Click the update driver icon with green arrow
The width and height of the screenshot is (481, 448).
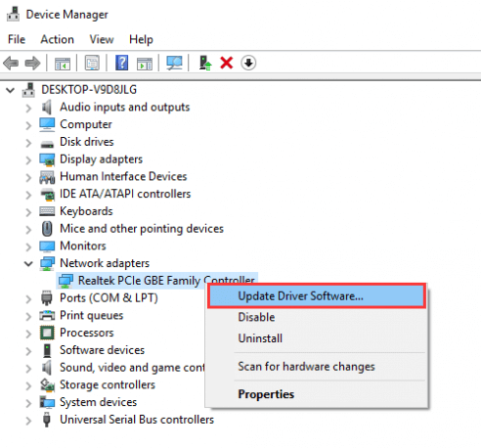pos(205,63)
